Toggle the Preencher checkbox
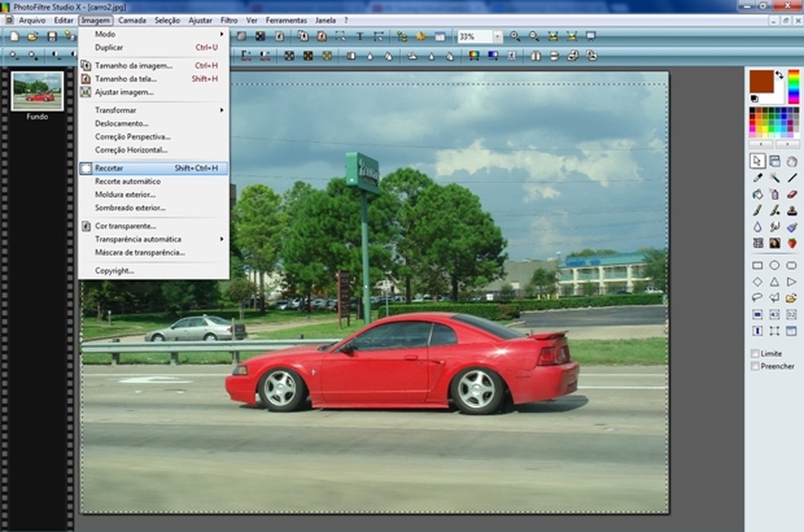The height and width of the screenshot is (532, 804). [x=755, y=366]
